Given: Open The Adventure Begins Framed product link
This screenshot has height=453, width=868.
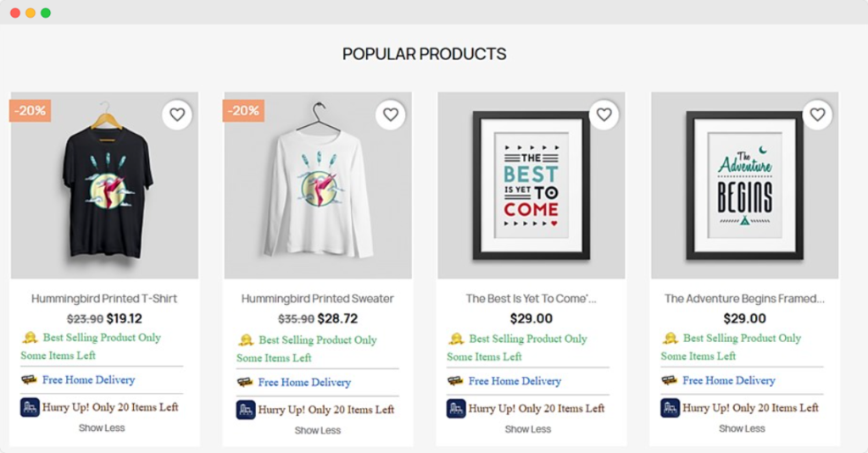Looking at the screenshot, I should 744,298.
